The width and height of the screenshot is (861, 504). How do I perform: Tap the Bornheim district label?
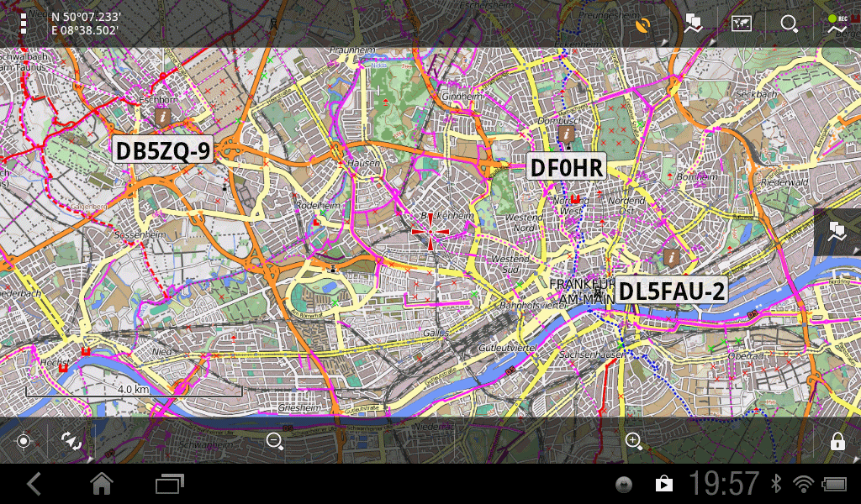697,176
